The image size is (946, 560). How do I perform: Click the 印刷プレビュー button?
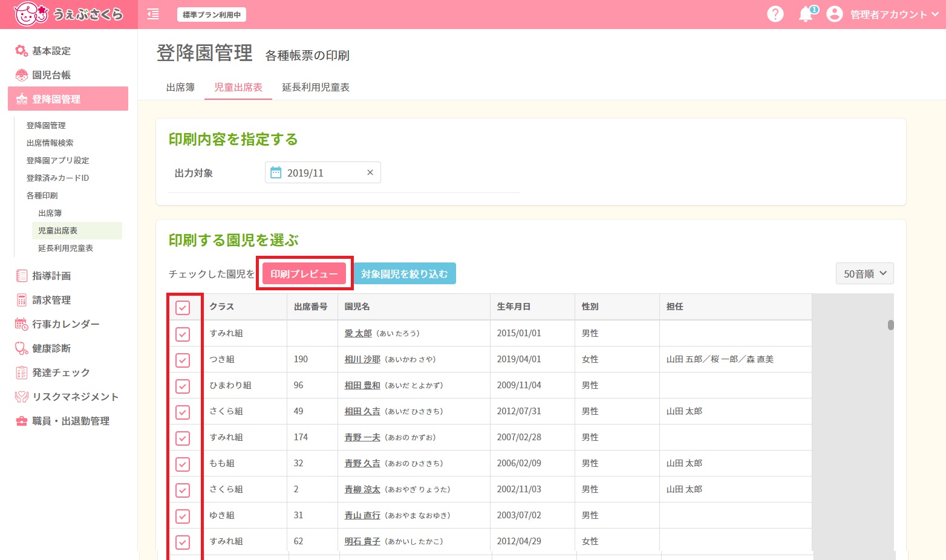pyautogui.click(x=304, y=273)
